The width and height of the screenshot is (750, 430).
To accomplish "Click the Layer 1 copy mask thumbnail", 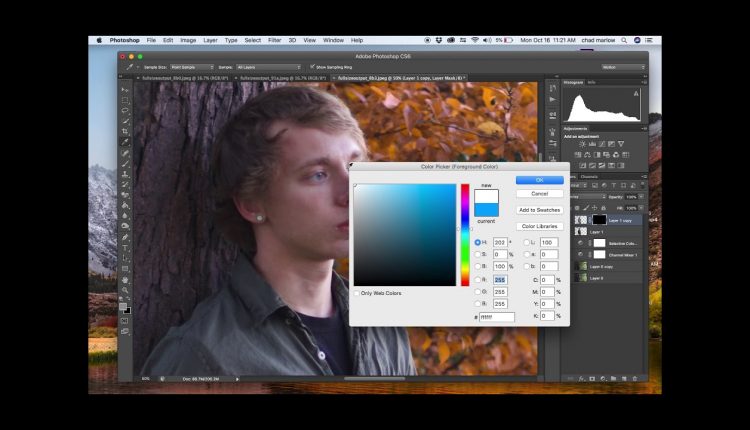I will click(x=599, y=220).
